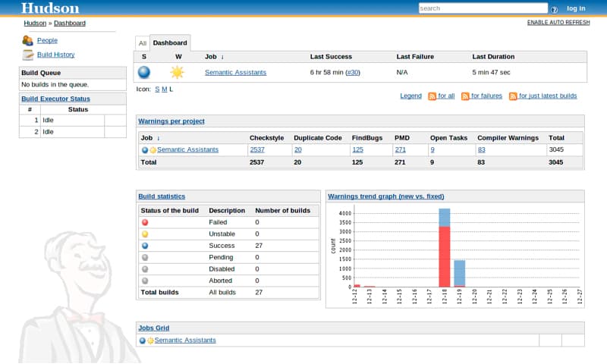Click Dashboard breadcrumb link

click(70, 24)
